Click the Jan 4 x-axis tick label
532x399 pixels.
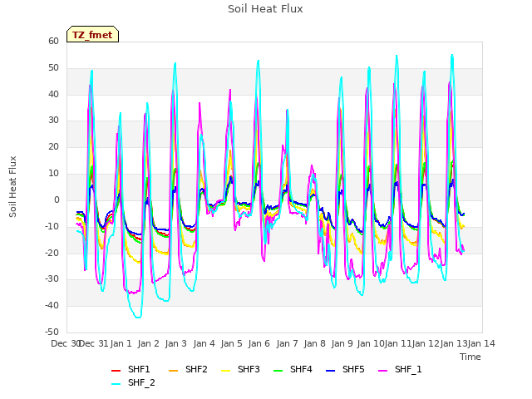click(x=204, y=343)
